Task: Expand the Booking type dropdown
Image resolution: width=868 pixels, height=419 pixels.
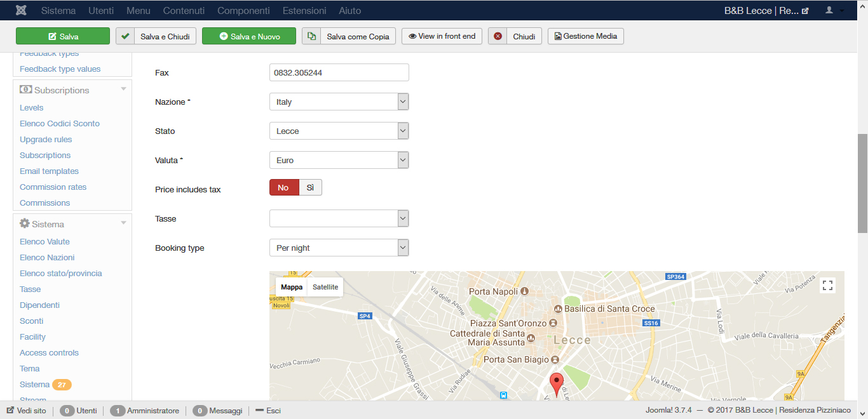Action: click(339, 248)
